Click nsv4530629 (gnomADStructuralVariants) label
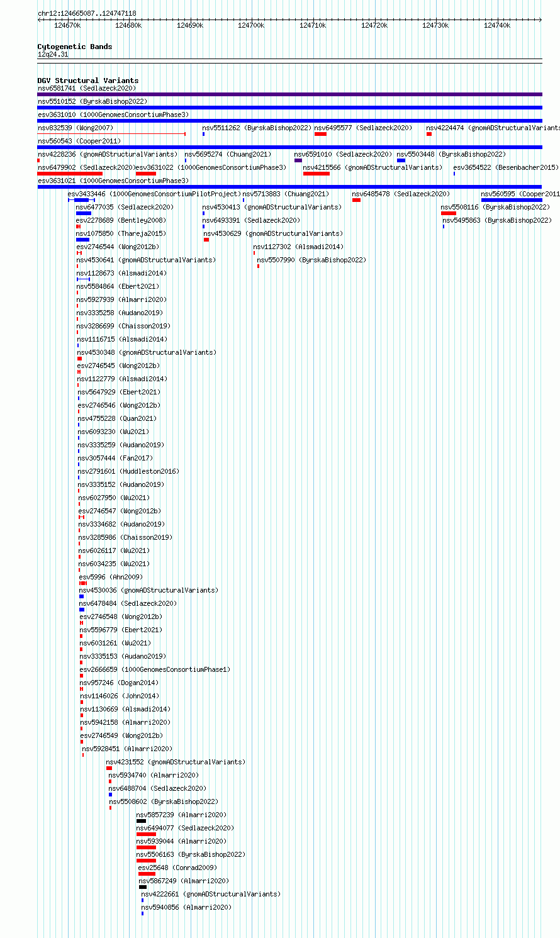The height and width of the screenshot is (938, 560). (x=273, y=233)
